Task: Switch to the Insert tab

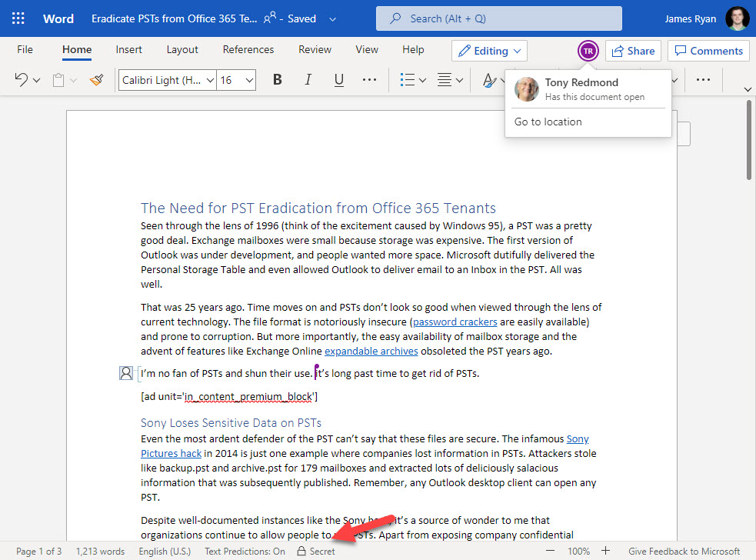Action: [128, 50]
